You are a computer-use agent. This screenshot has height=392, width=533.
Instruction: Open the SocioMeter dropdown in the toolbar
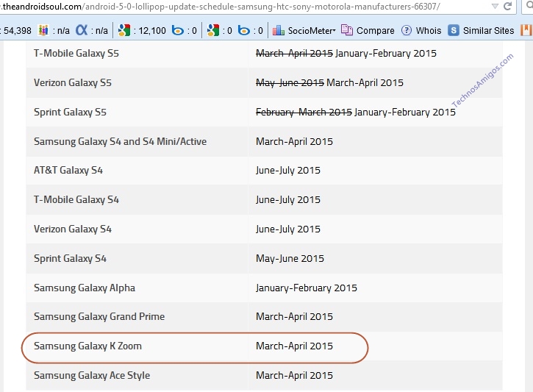(312, 31)
